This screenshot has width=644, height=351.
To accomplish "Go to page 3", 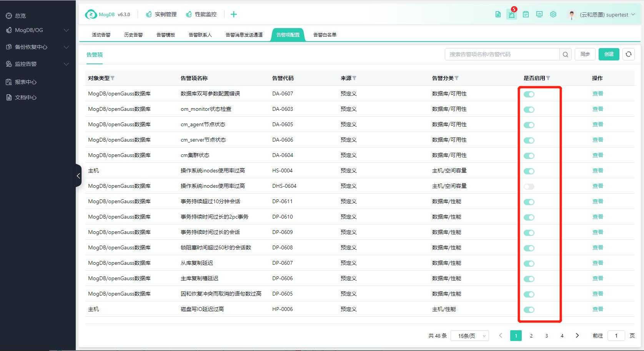I will [x=547, y=336].
